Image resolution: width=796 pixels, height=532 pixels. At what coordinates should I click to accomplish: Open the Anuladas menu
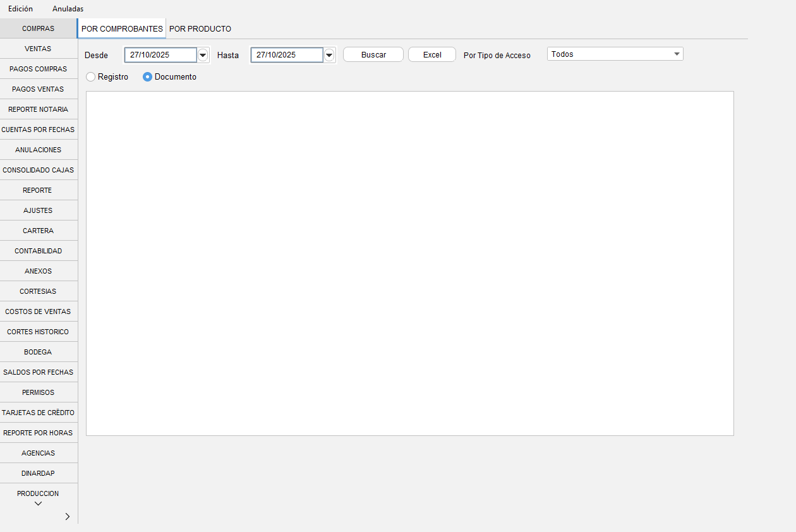pos(68,9)
